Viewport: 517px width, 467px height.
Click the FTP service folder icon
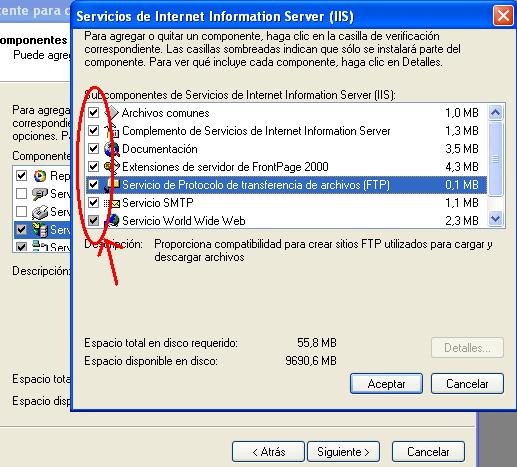112,185
